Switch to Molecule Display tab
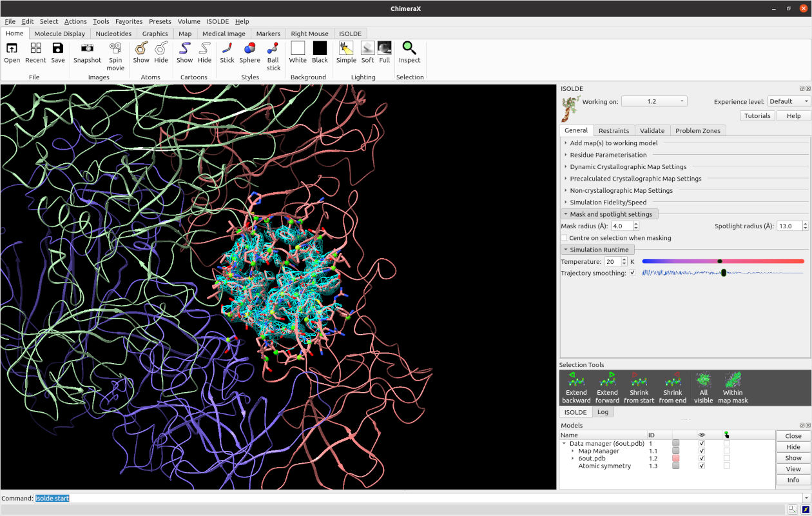The image size is (812, 516). tap(59, 34)
